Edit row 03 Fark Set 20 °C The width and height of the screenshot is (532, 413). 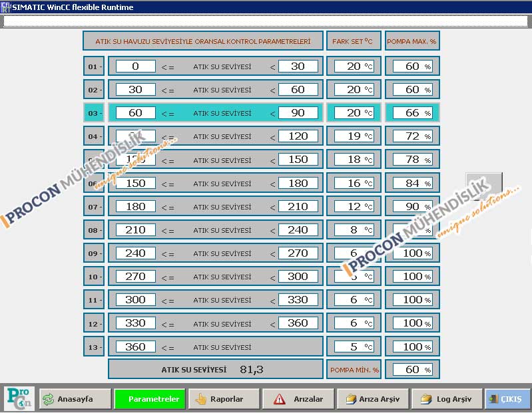pos(354,113)
